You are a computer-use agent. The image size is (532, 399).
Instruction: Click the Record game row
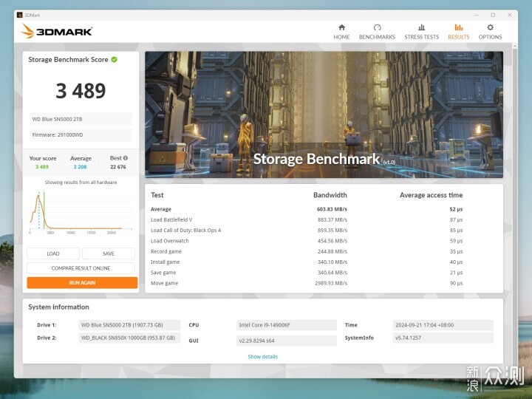click(307, 251)
